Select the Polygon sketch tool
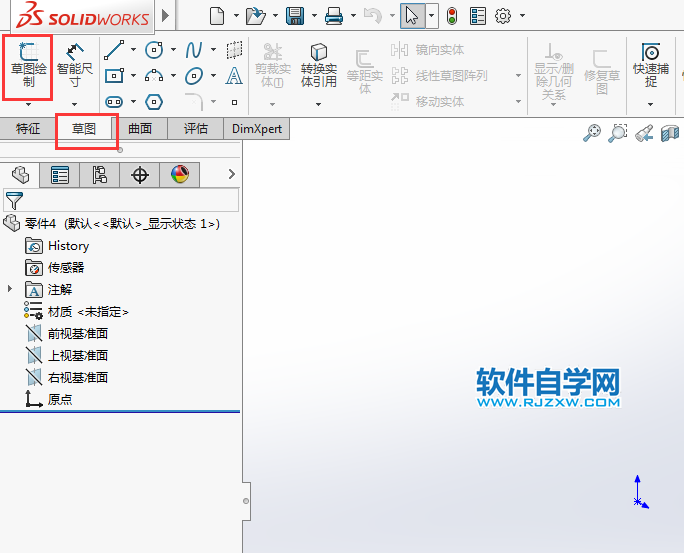Viewport: 684px width, 553px height. (x=154, y=102)
